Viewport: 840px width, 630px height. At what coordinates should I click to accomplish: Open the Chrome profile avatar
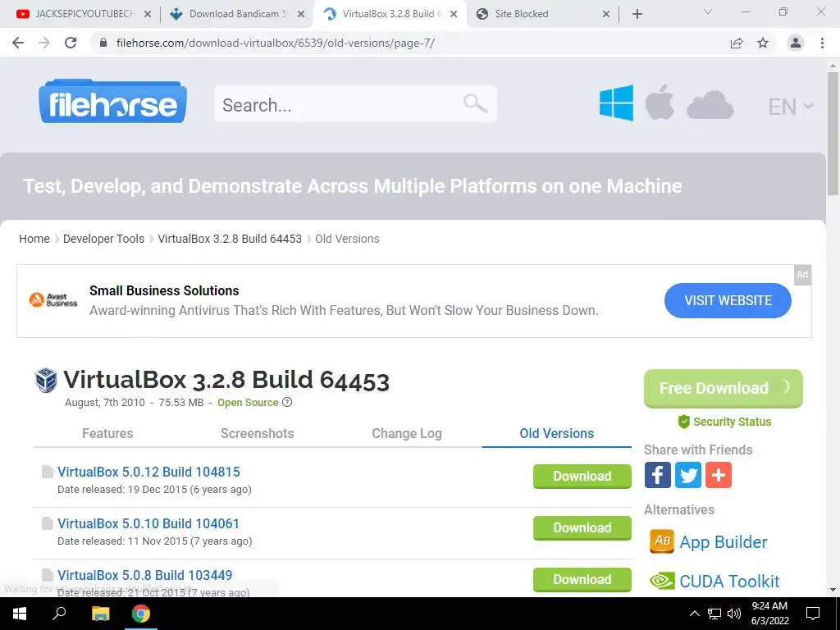(x=796, y=43)
